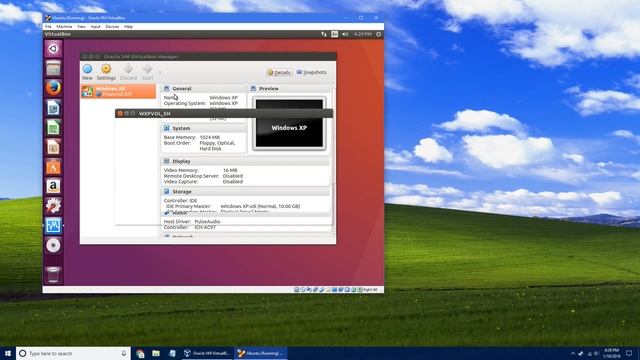Click the Storage section header
The height and width of the screenshot is (360, 640).
click(x=246, y=191)
